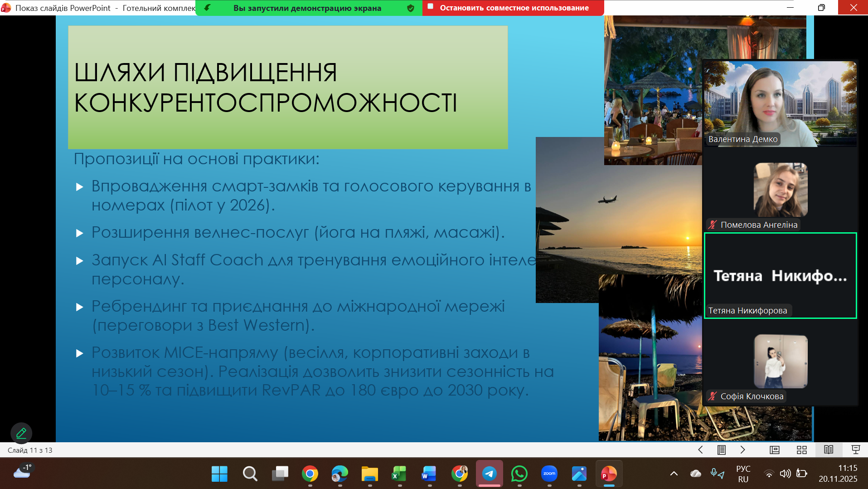
Task: Open Excel from the taskbar
Action: pyautogui.click(x=399, y=474)
